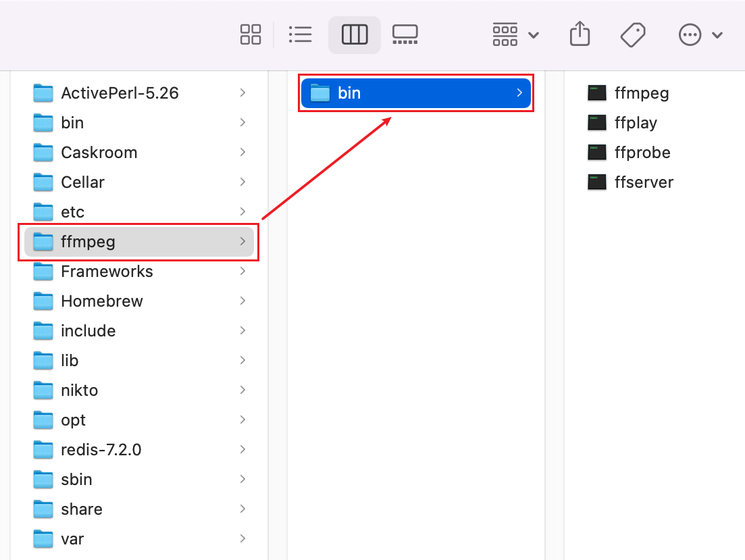
Task: Open the Cellar folder
Action: tap(82, 182)
